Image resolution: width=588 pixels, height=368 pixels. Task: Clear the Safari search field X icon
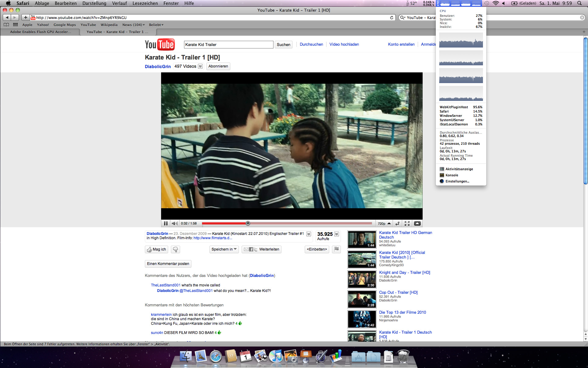coord(582,17)
